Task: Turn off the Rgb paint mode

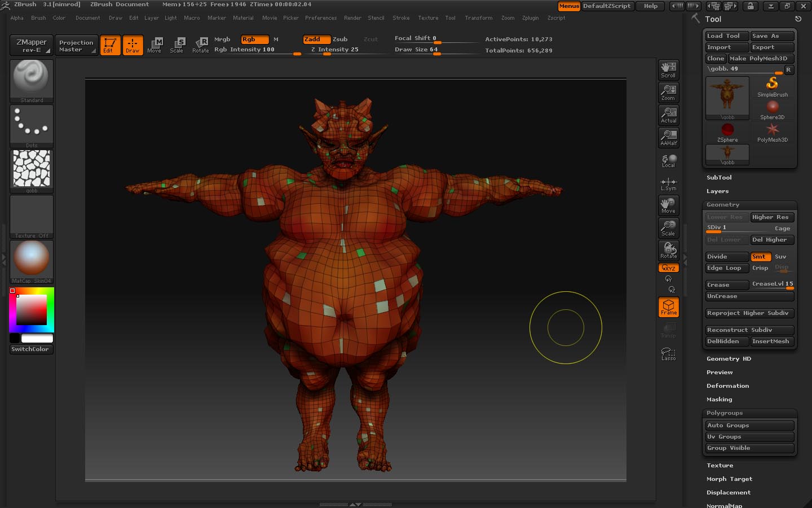Action: [x=254, y=40]
